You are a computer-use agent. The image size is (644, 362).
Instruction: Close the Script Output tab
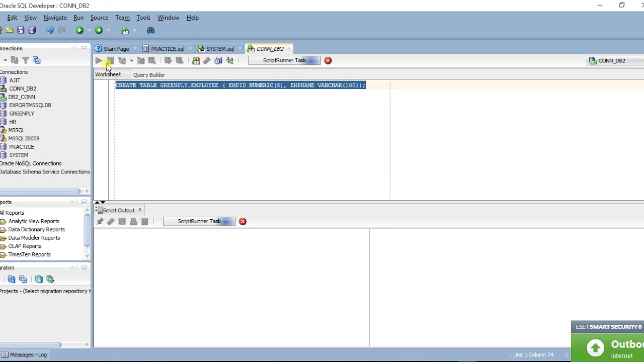coord(140,210)
